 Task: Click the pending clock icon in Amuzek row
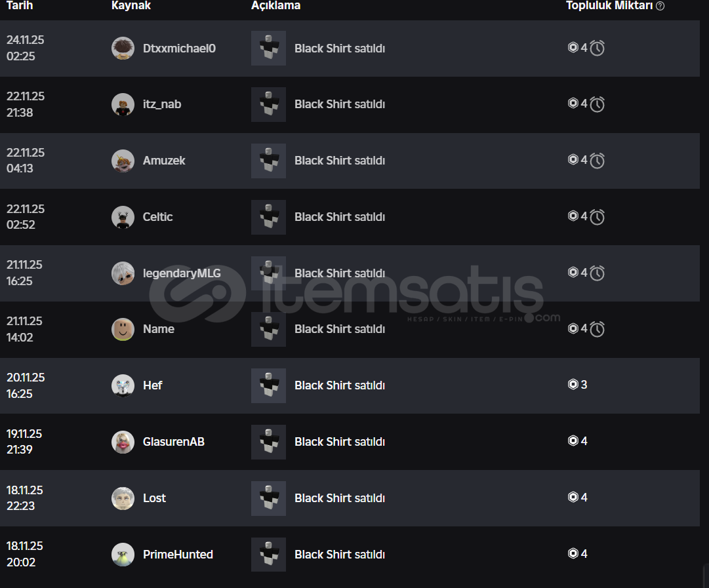pos(597,161)
